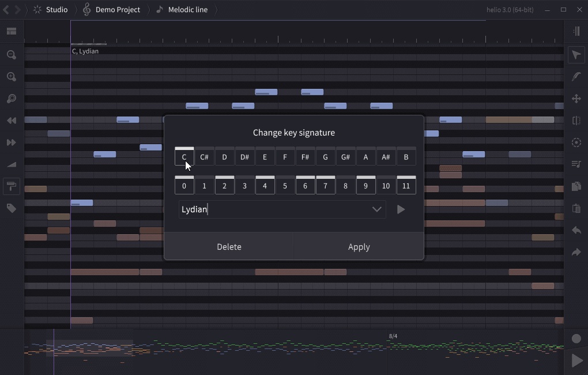Toggle scale degree 9

(365, 185)
